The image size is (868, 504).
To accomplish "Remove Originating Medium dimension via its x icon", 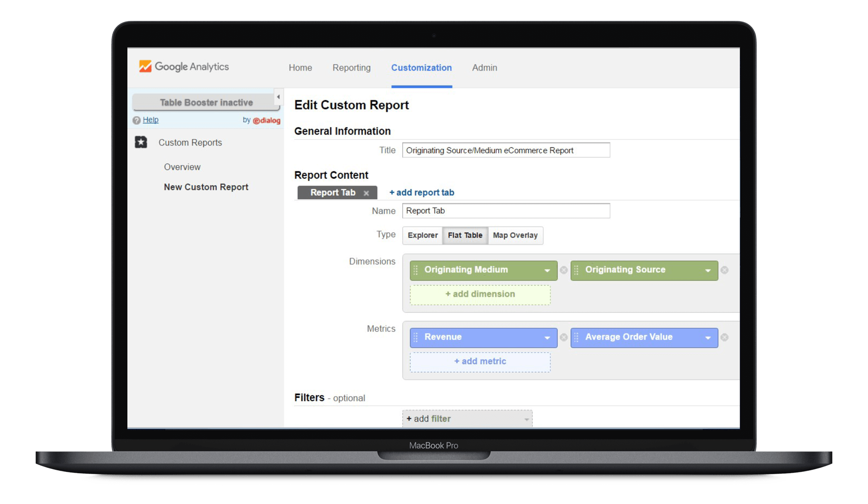I will 564,270.
